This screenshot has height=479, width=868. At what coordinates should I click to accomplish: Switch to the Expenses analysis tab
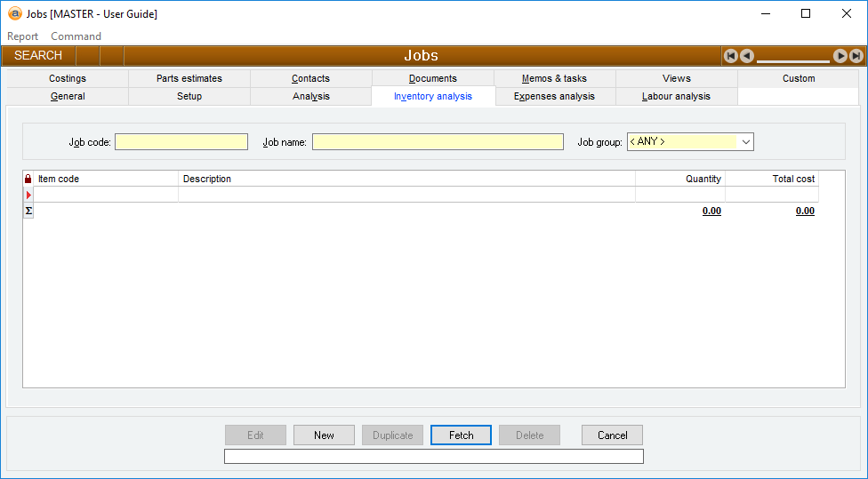554,96
